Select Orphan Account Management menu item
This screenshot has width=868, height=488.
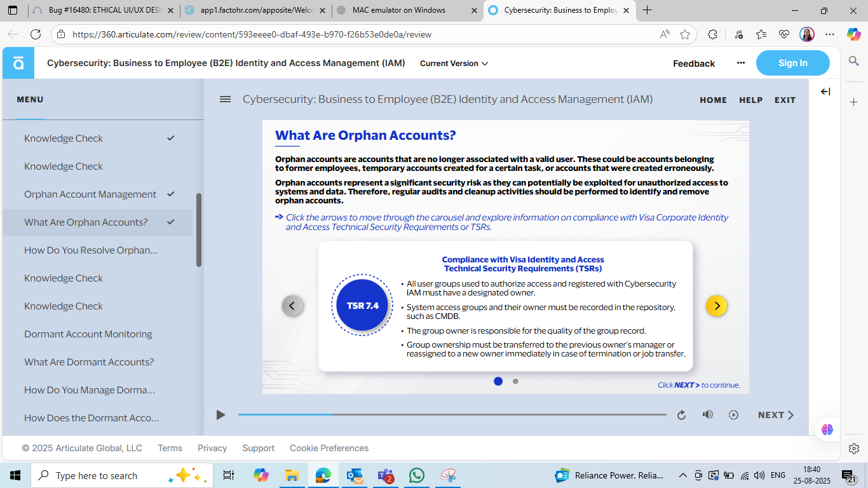98,194
